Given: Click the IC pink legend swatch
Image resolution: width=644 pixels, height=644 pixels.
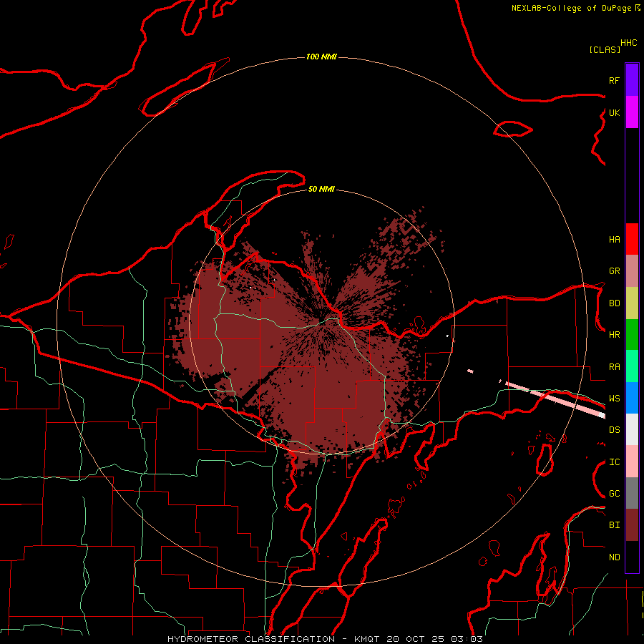Looking at the screenshot, I should [632, 462].
